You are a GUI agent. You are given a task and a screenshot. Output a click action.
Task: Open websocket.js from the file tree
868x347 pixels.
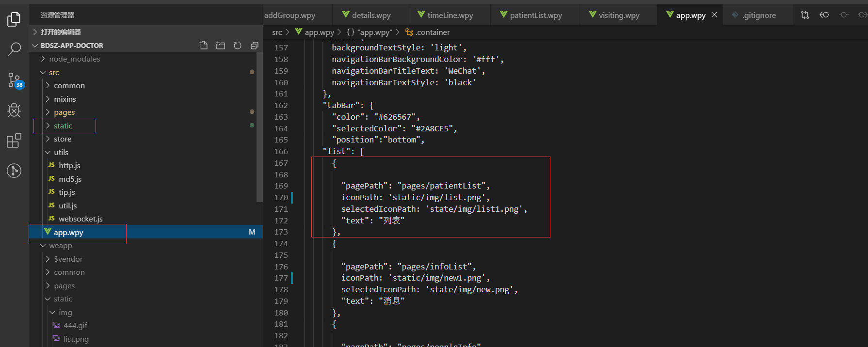(x=80, y=219)
